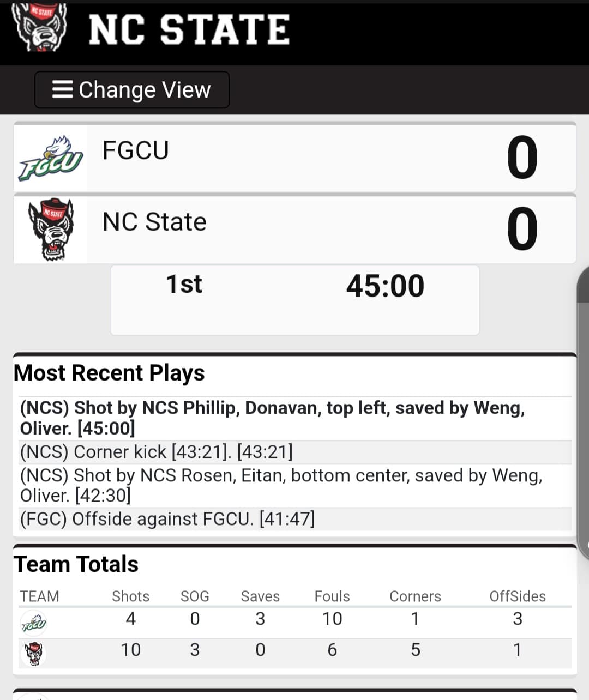Click the FGCU eagle logo in scoreboard
589x700 pixels.
[50, 159]
